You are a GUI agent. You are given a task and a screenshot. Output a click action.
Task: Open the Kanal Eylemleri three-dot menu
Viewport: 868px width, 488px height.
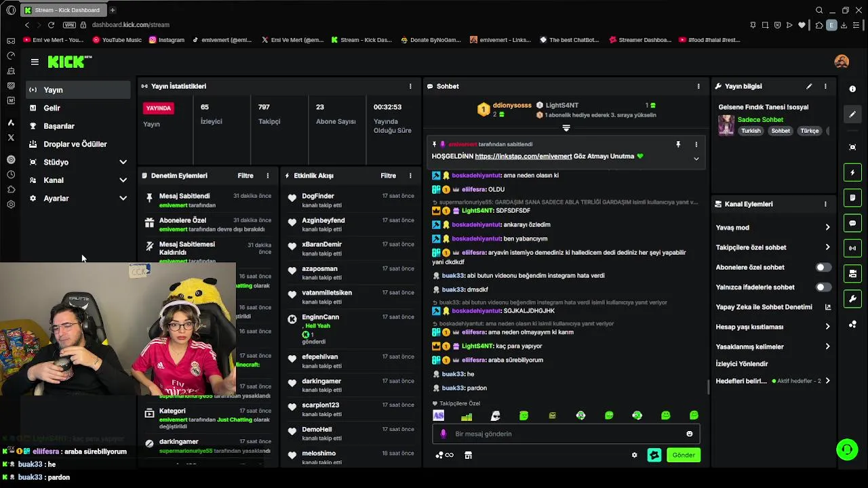click(x=825, y=204)
